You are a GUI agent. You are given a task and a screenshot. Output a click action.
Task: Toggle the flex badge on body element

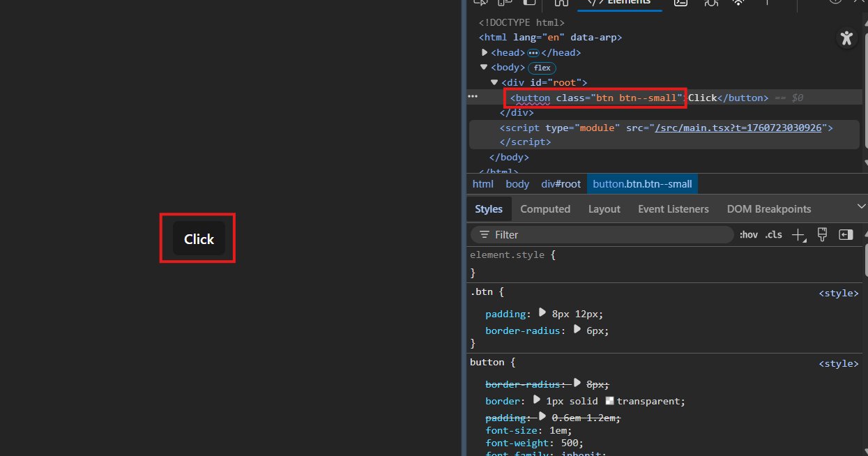(542, 68)
